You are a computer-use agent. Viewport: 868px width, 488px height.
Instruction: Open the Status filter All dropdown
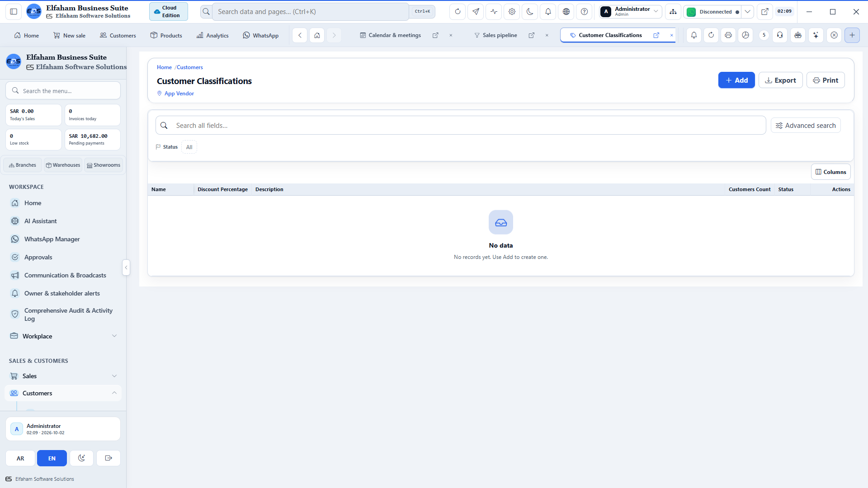(189, 147)
